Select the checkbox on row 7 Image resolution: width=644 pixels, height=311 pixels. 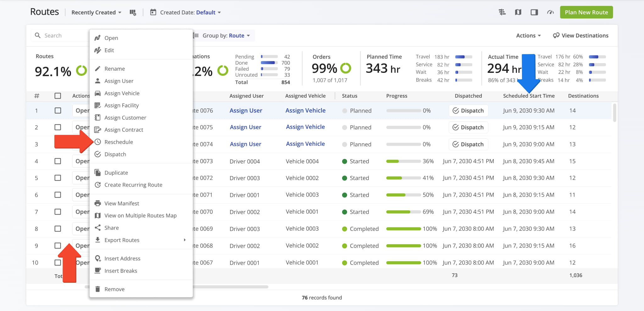pyautogui.click(x=58, y=212)
